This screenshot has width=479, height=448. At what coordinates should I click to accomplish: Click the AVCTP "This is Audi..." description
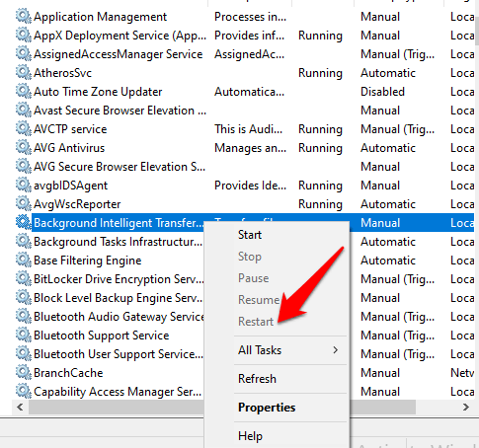pyautogui.click(x=249, y=129)
